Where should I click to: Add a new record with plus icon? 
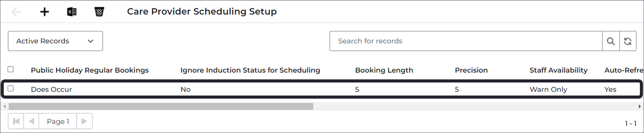pos(45,12)
